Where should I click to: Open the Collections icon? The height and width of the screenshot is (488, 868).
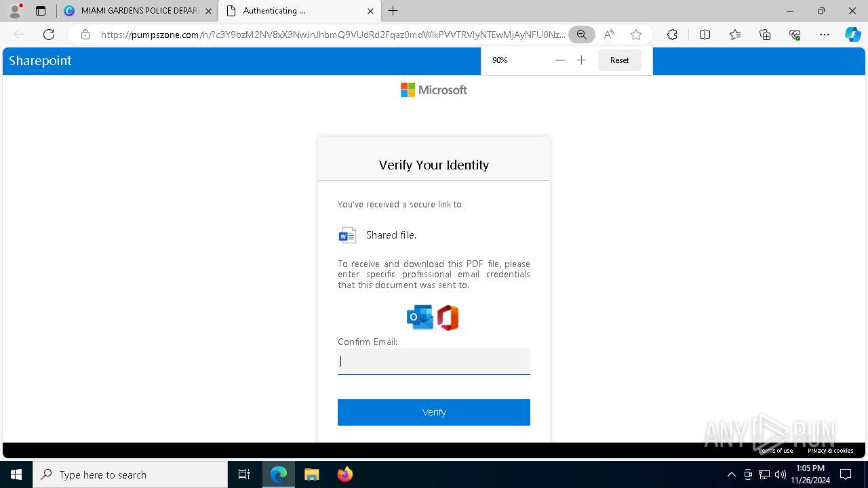765,35
